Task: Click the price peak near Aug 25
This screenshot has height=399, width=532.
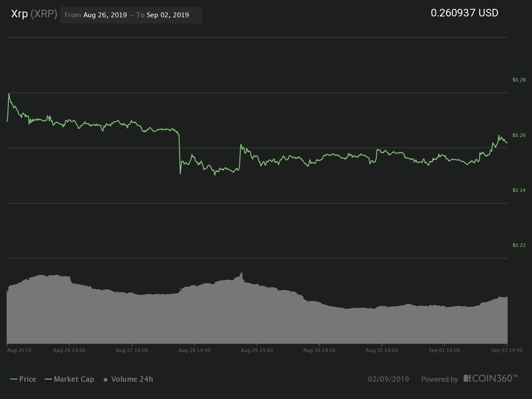Action: pyautogui.click(x=9, y=94)
